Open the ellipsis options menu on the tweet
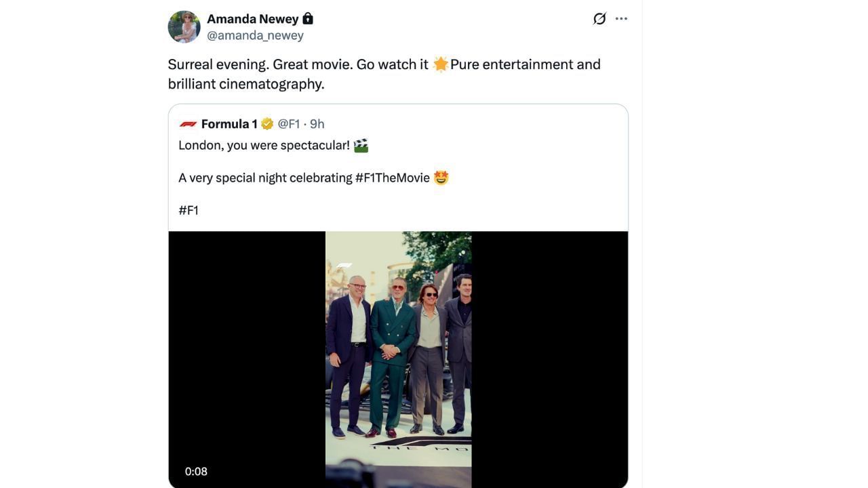868x488 pixels. [621, 18]
